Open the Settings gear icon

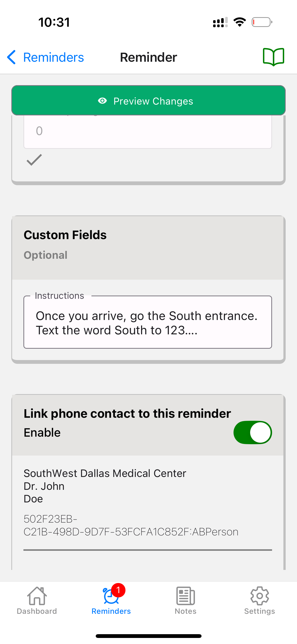(x=259, y=596)
